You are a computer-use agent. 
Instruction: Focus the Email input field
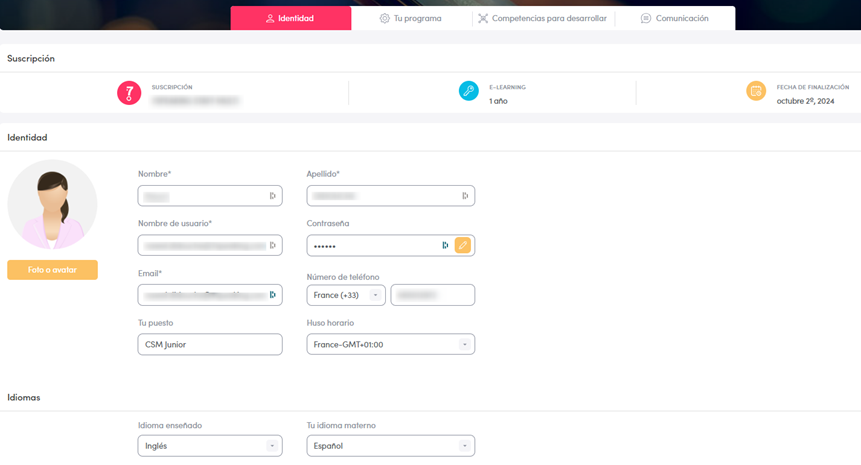[210, 295]
